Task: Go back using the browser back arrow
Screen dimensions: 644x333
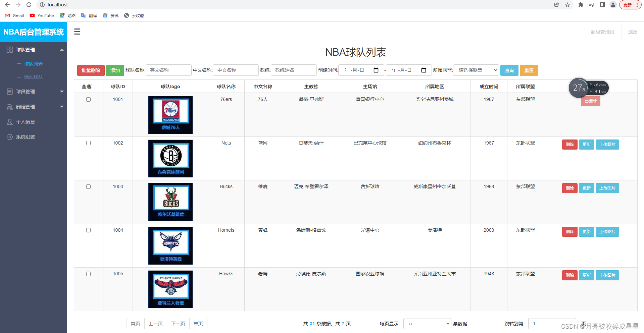Action: [x=7, y=5]
